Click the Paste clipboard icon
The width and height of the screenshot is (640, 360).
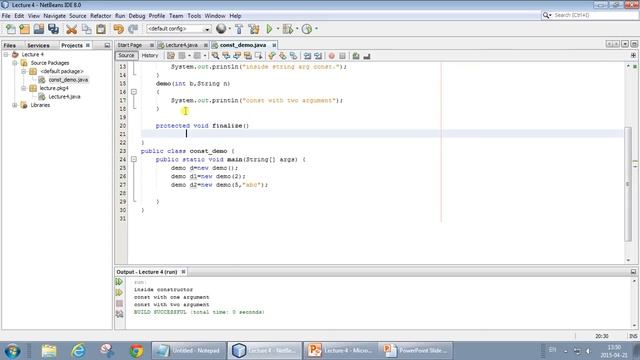101,29
